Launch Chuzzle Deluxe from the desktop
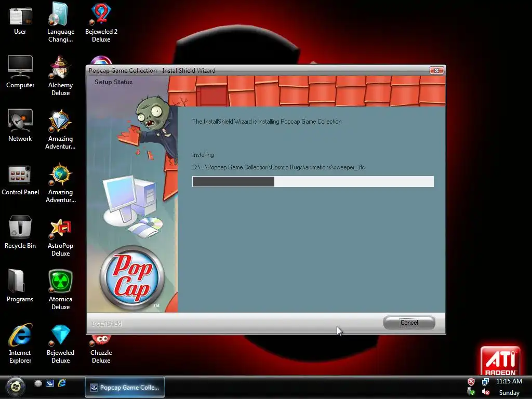532x399 pixels. point(101,350)
